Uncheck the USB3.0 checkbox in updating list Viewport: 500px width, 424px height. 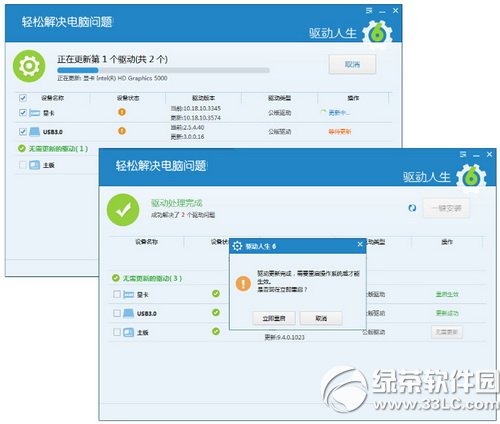(23, 132)
